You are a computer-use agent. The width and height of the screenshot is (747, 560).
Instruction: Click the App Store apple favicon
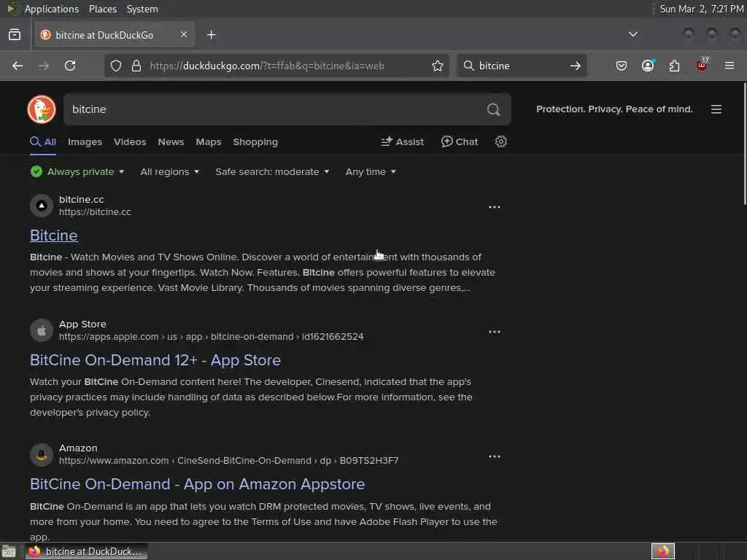42,330
